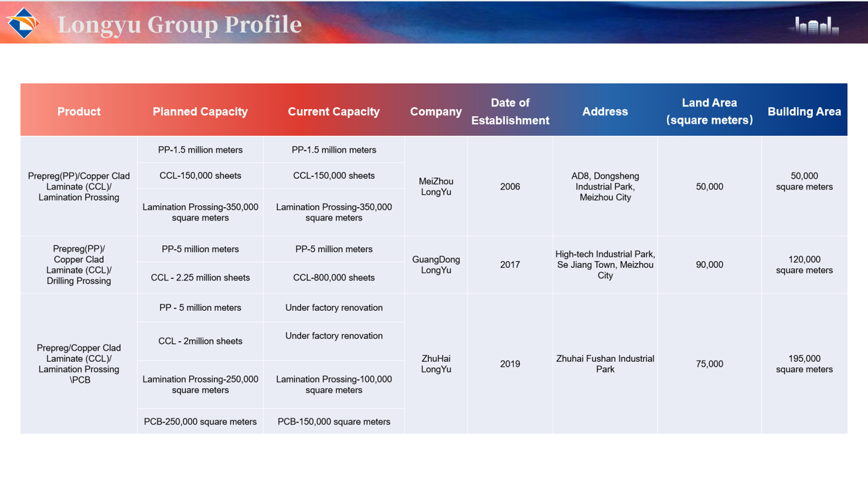Click the '2006' establishment date
This screenshot has height=480, width=868.
(x=510, y=186)
